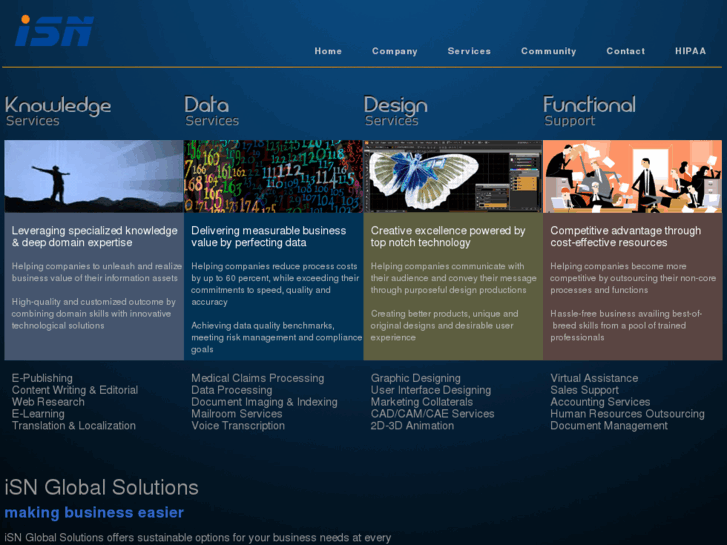Click the colorful numbers thumbnail image
The image size is (727, 545).
pyautogui.click(x=274, y=176)
